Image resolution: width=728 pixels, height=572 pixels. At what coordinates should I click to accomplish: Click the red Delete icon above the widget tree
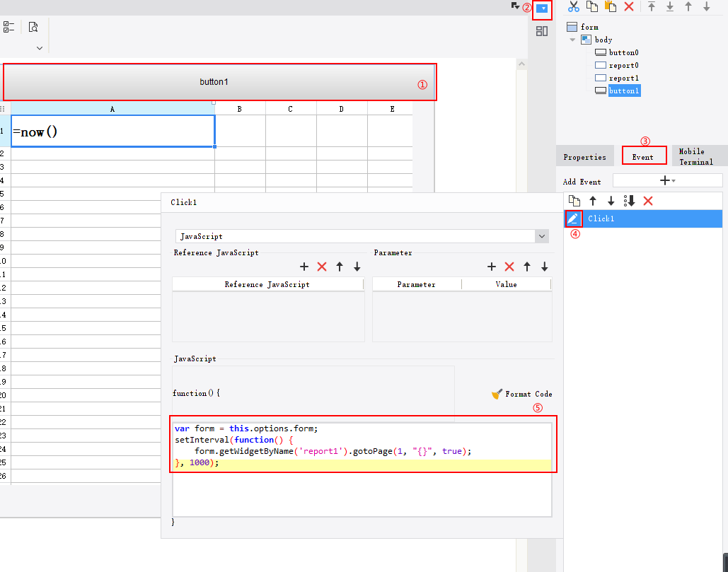630,7
